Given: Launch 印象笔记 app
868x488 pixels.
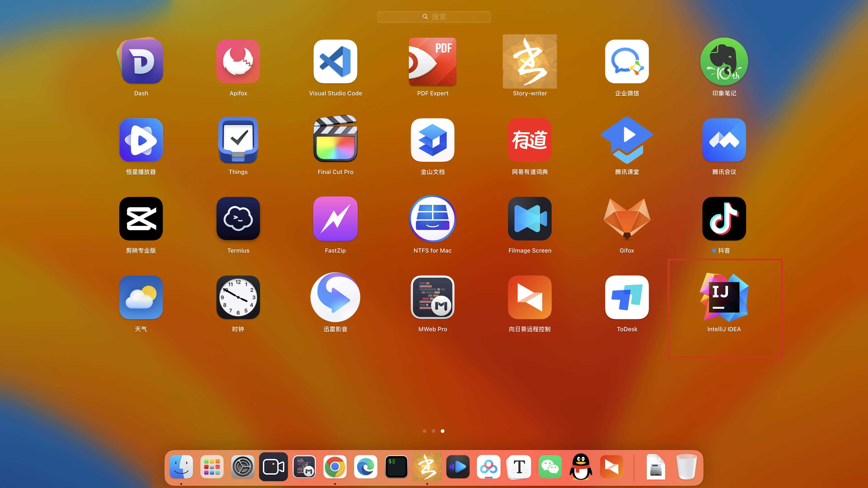Looking at the screenshot, I should (724, 61).
